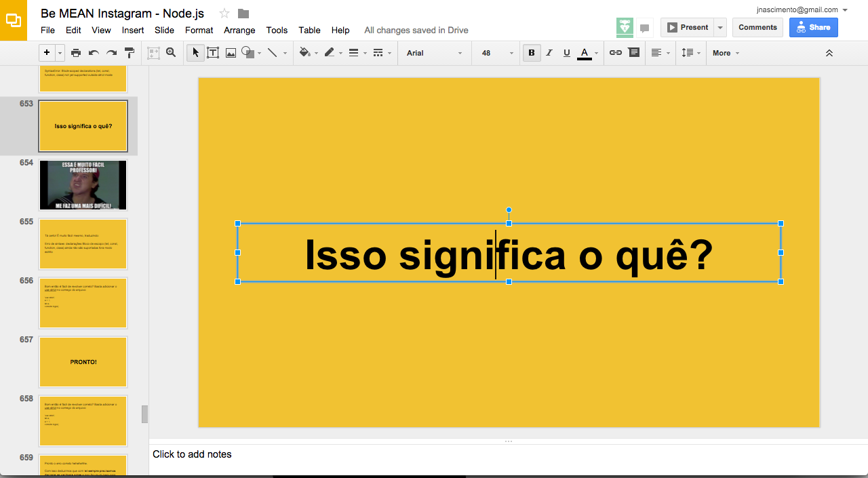Click the Print icon
This screenshot has width=868, height=478.
pyautogui.click(x=76, y=53)
